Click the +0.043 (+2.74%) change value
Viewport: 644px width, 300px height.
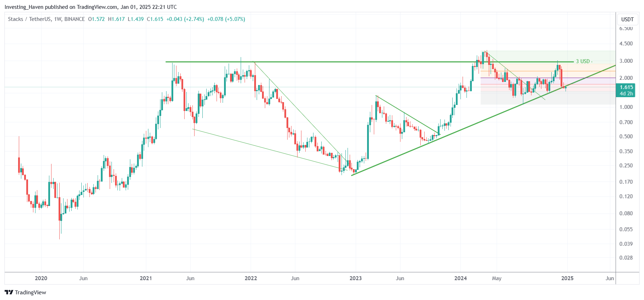coord(185,19)
